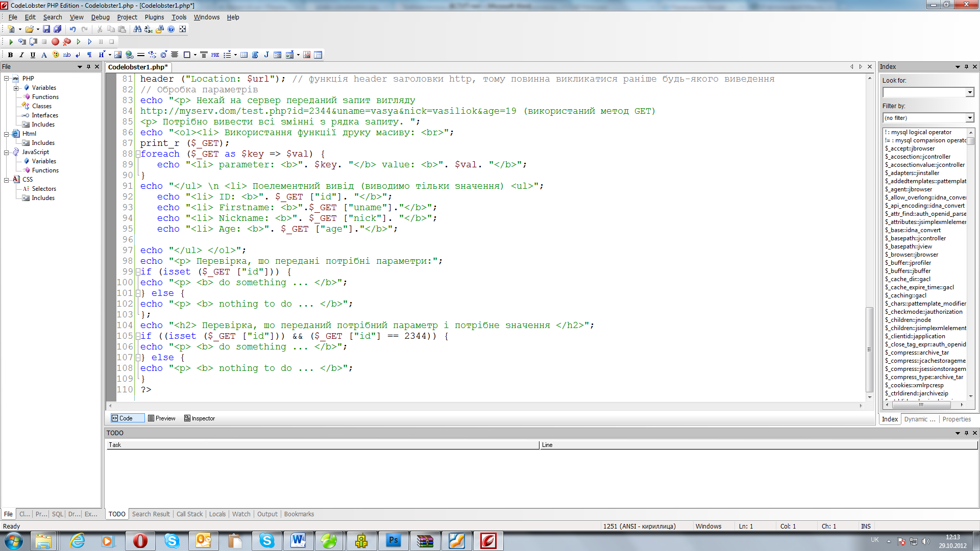Open the Replace text tool
Viewport: 980px width, 551px height.
tap(149, 29)
